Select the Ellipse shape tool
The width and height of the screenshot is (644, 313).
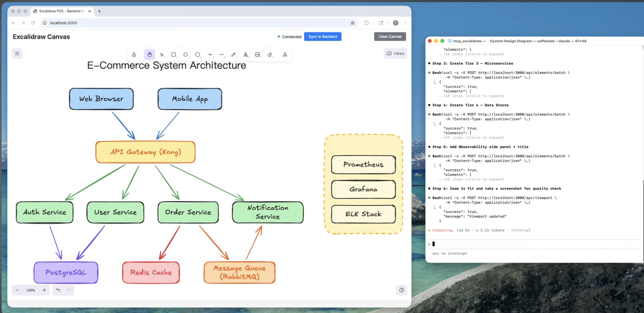tap(197, 54)
